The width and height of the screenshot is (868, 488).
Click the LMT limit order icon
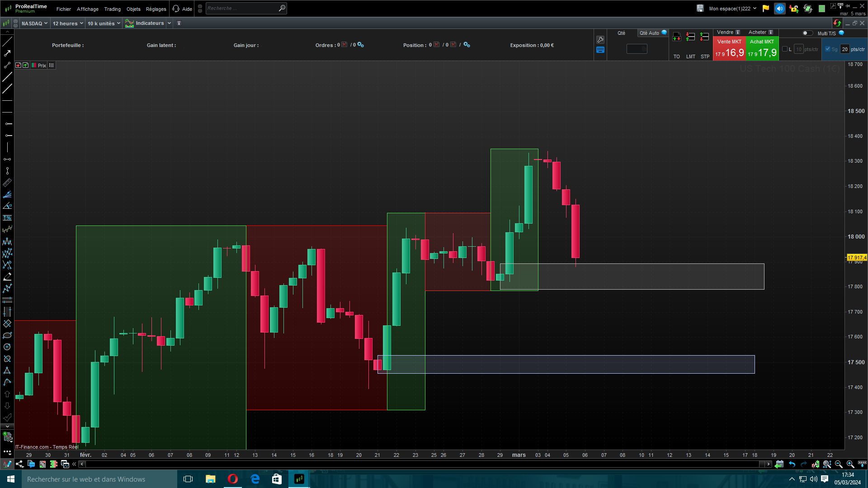point(690,38)
